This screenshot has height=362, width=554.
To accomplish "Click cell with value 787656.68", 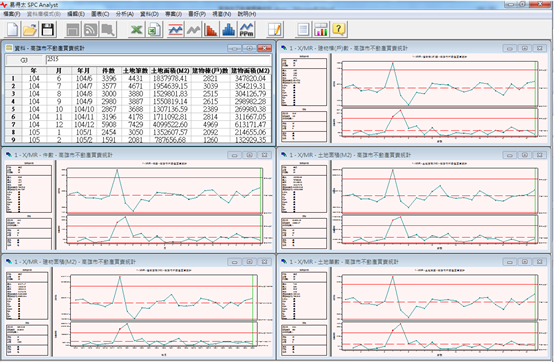I will point(170,140).
